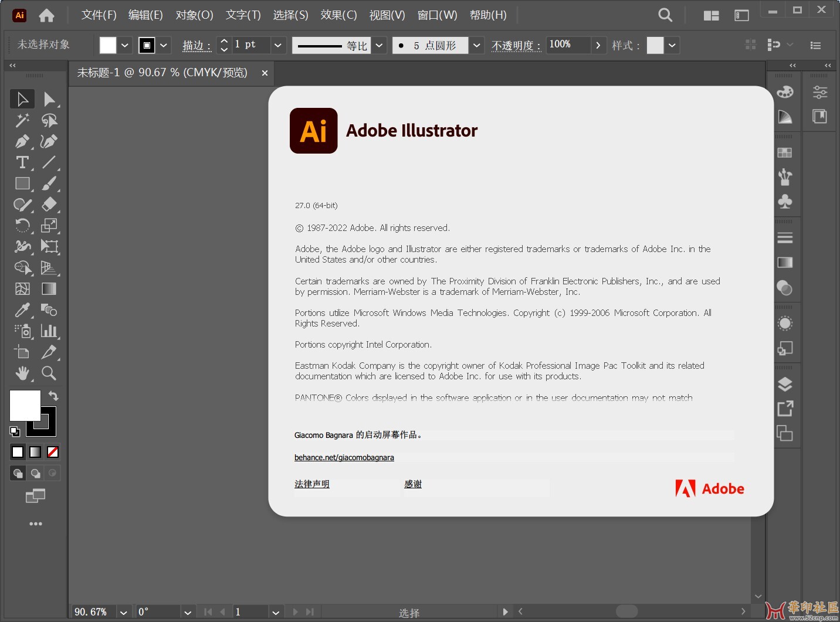Select the Paintbrush tool
The height and width of the screenshot is (622, 840).
(x=49, y=183)
